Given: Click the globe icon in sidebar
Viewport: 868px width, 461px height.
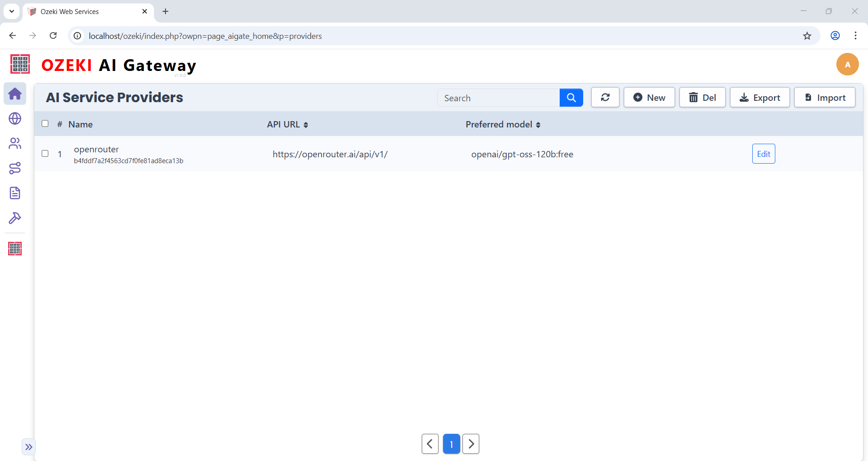Looking at the screenshot, I should pyautogui.click(x=15, y=118).
